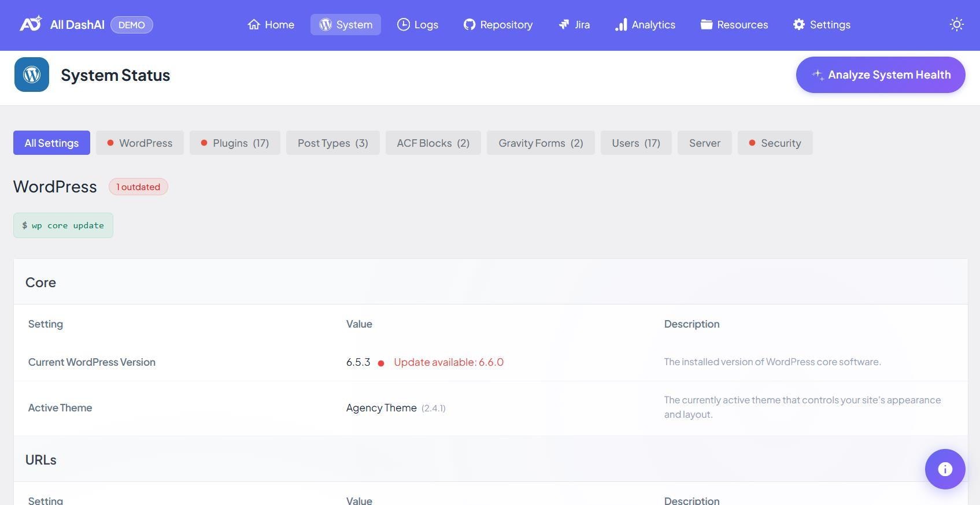The image size is (980, 505).
Task: Select the Post Types (3) tab
Action: tap(333, 143)
